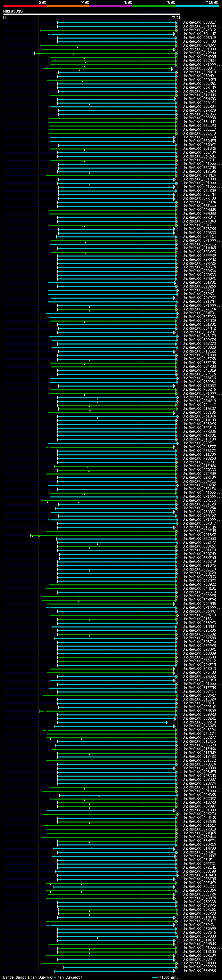Image resolution: width=222 pixels, height=980 pixels.
Task: Select the UniRef100_Q5X3N1 hit
Action: (199, 397)
